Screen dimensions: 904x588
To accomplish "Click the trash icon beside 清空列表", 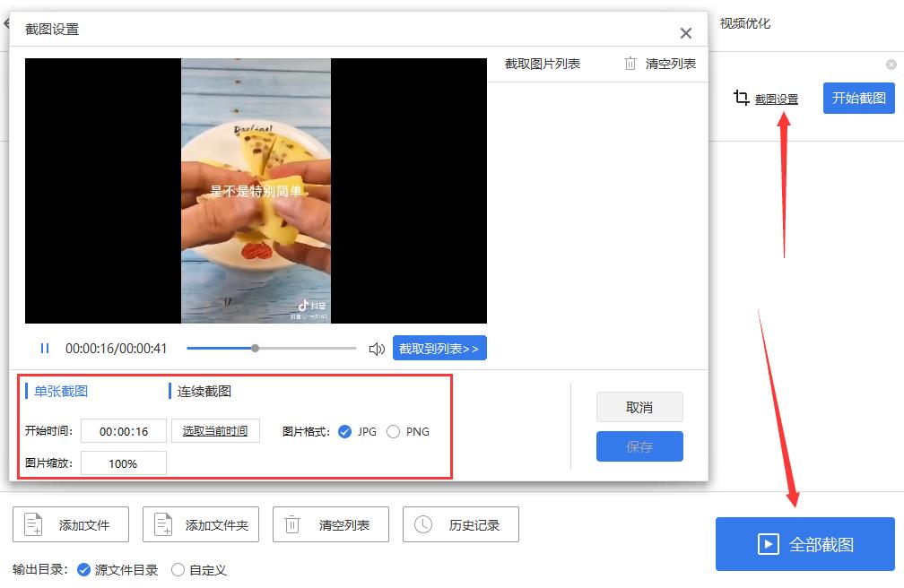I will pyautogui.click(x=630, y=64).
